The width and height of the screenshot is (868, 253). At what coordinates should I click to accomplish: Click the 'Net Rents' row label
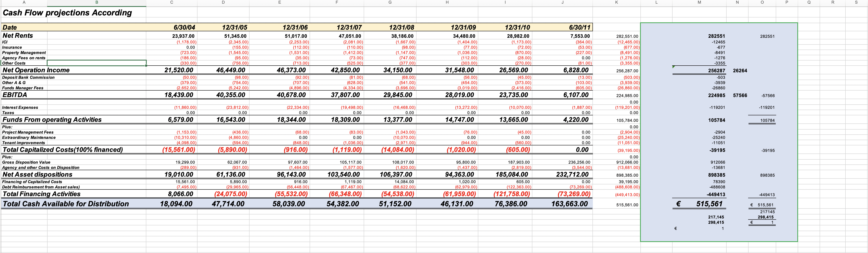pos(17,35)
